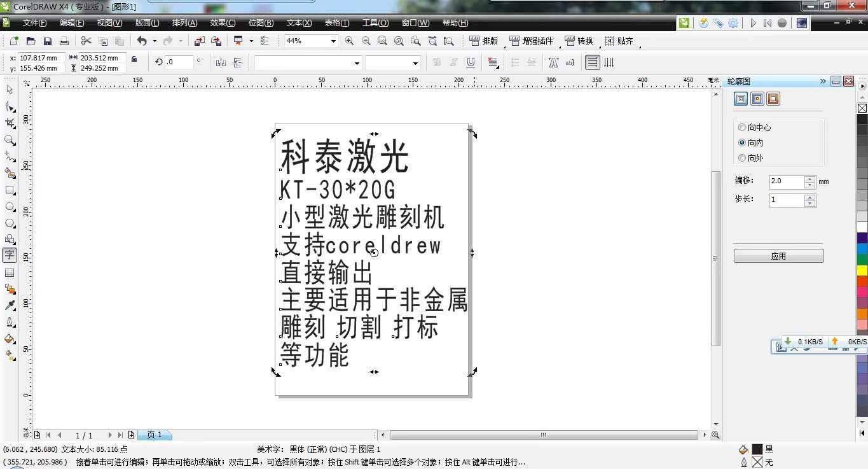Image resolution: width=868 pixels, height=469 pixels.
Task: Increase the 步长 steps stepper
Action: [x=809, y=197]
